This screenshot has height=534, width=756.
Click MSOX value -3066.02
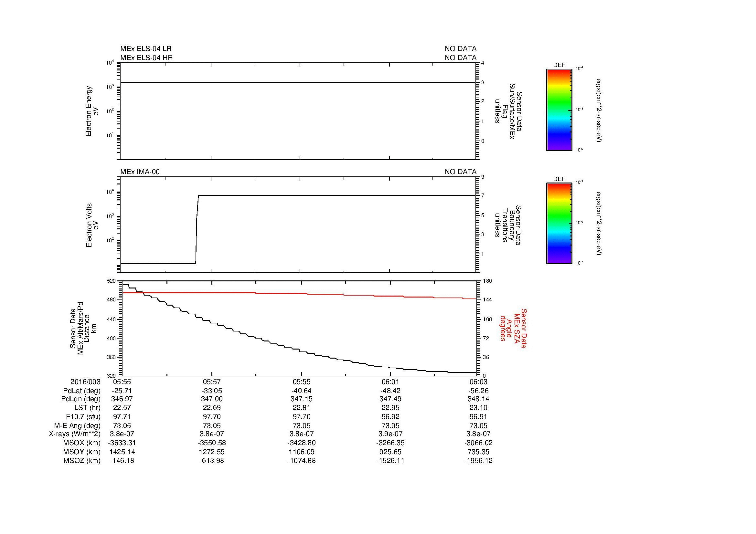[x=478, y=443]
